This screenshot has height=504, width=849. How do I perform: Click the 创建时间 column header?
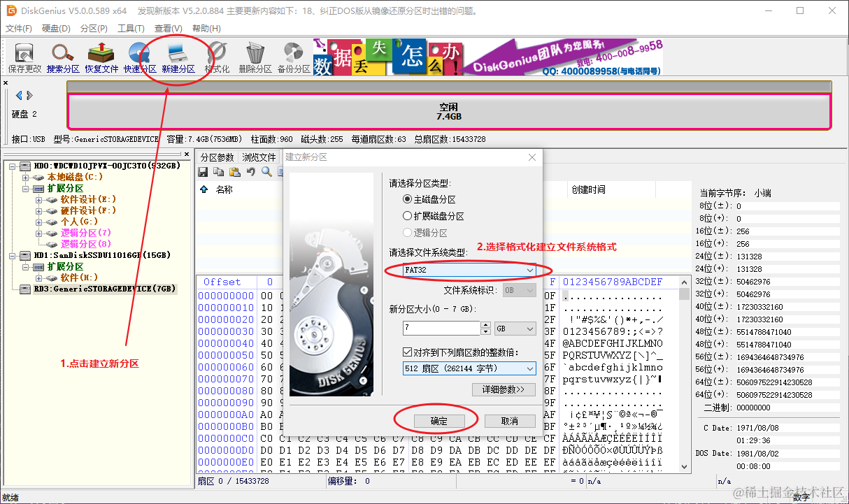tap(588, 189)
